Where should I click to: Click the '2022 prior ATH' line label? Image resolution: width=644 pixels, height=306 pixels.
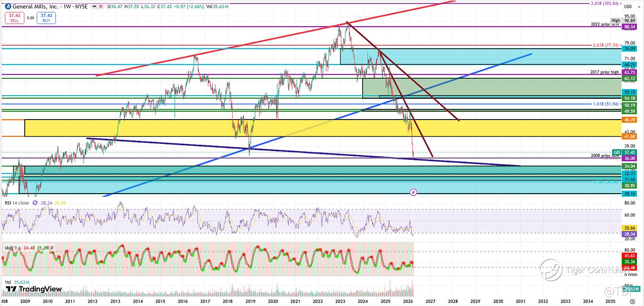605,24
